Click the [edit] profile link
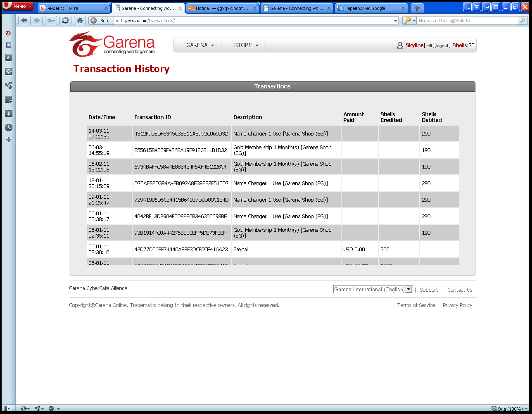This screenshot has width=532, height=414. point(429,46)
